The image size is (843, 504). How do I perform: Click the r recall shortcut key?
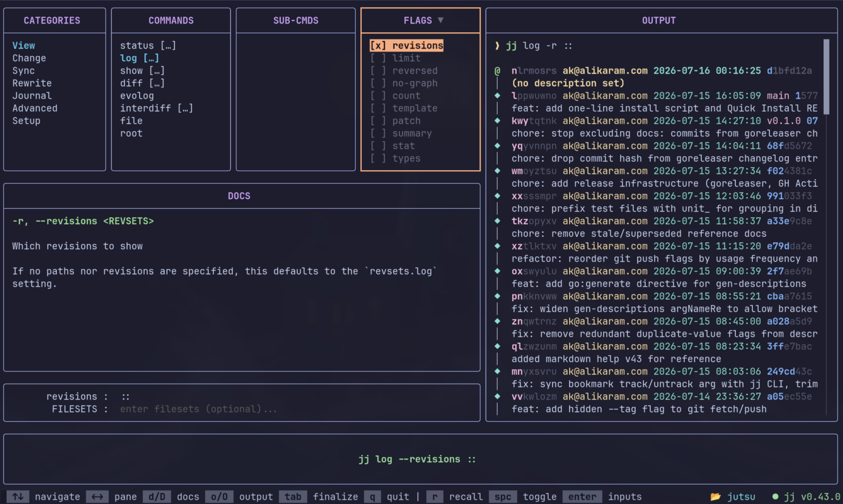click(434, 496)
